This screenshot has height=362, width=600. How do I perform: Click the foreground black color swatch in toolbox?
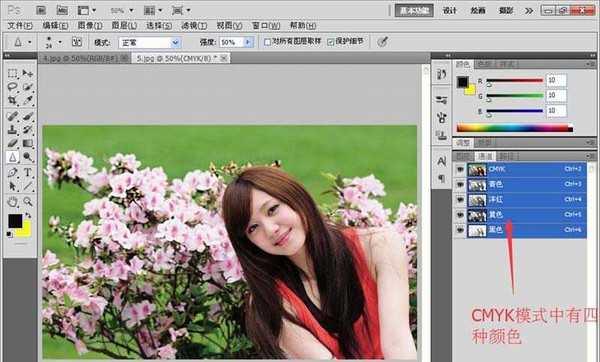(x=15, y=221)
